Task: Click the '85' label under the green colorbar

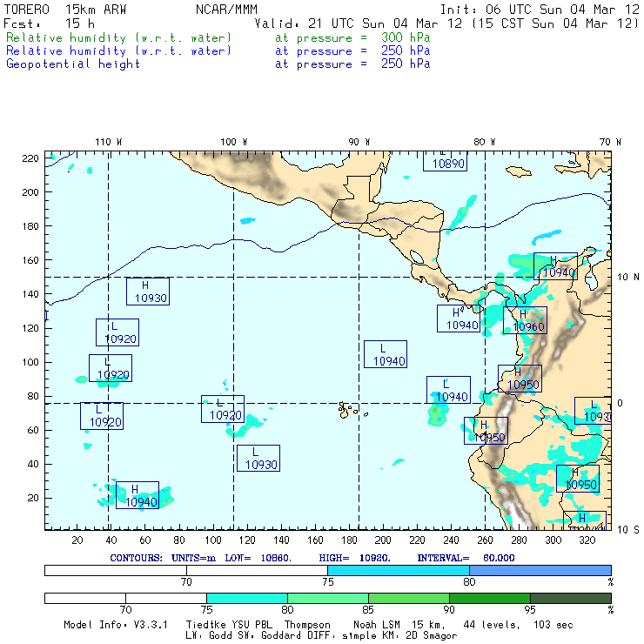Action: (x=368, y=610)
